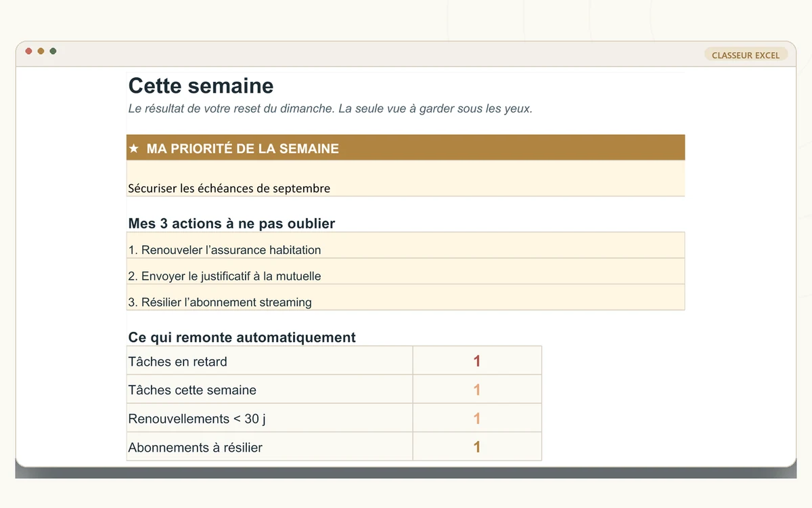The width and height of the screenshot is (812, 508).
Task: Click the CLASSEUR EXCEL badge
Action: click(x=746, y=55)
